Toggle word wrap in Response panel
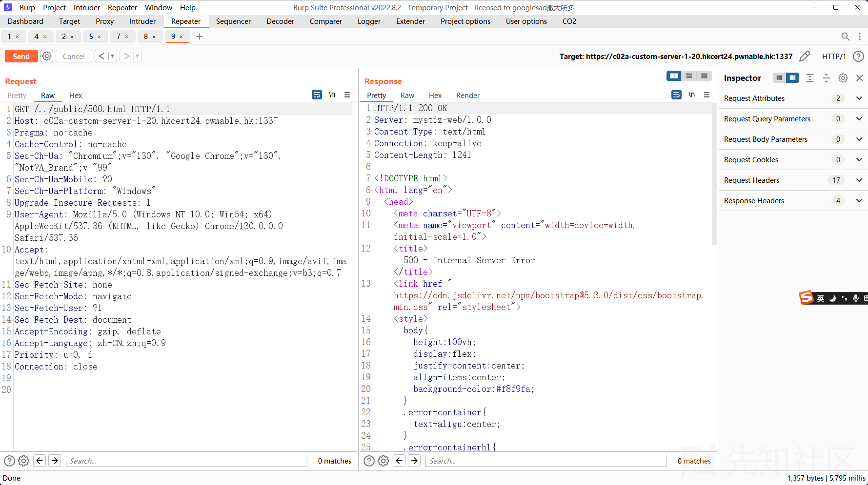Screen dimensions: 868x485 coord(676,95)
